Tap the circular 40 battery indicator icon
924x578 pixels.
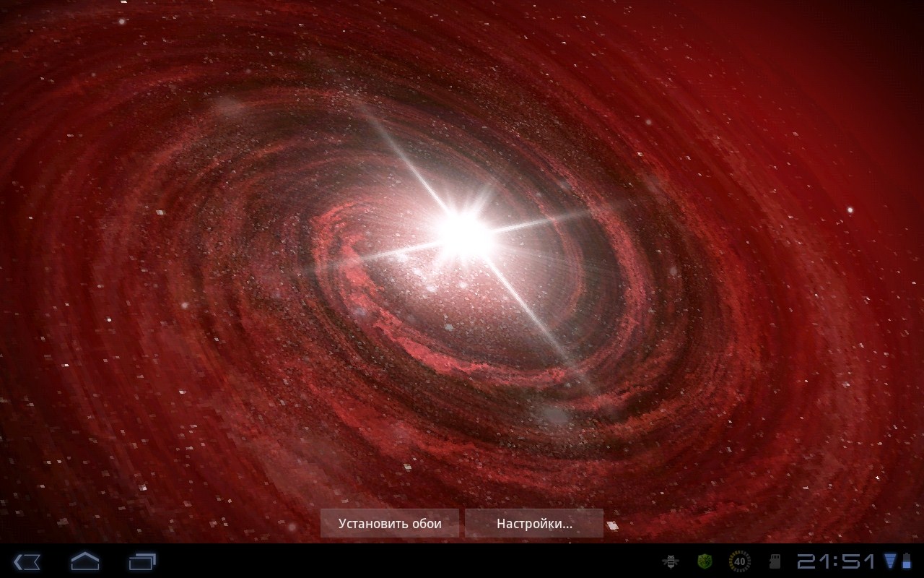pyautogui.click(x=740, y=561)
